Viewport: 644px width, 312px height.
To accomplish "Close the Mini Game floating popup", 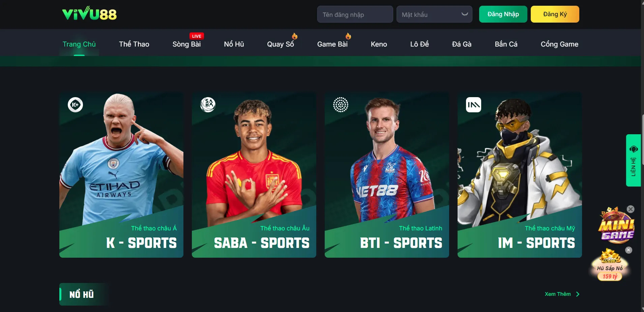I will (x=631, y=209).
